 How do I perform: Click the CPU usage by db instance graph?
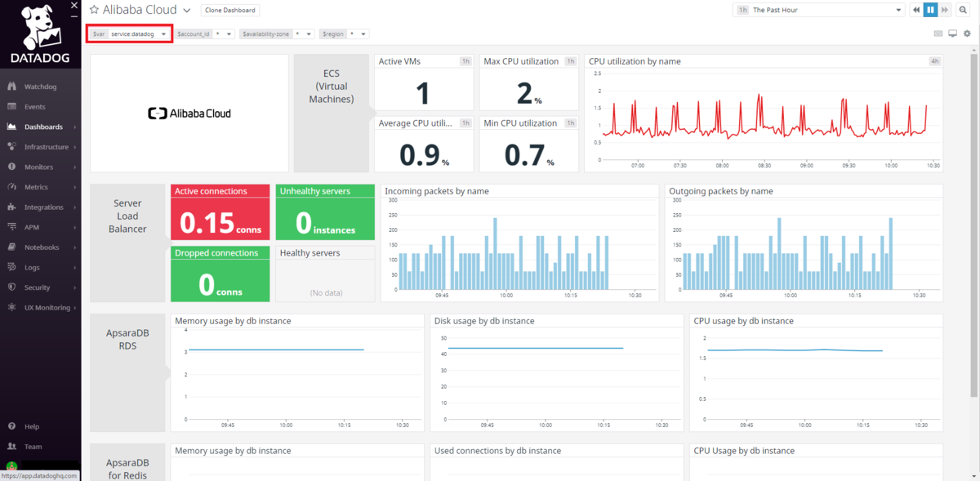(x=816, y=373)
